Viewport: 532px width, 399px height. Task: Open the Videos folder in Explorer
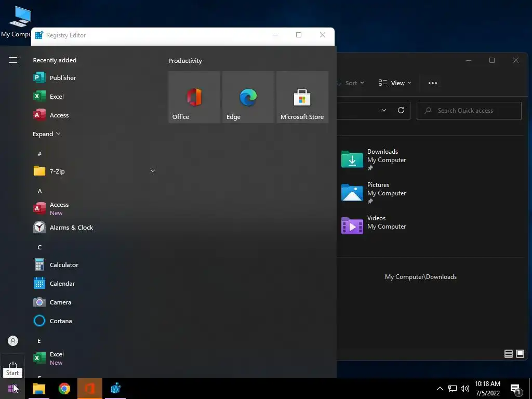click(374, 225)
